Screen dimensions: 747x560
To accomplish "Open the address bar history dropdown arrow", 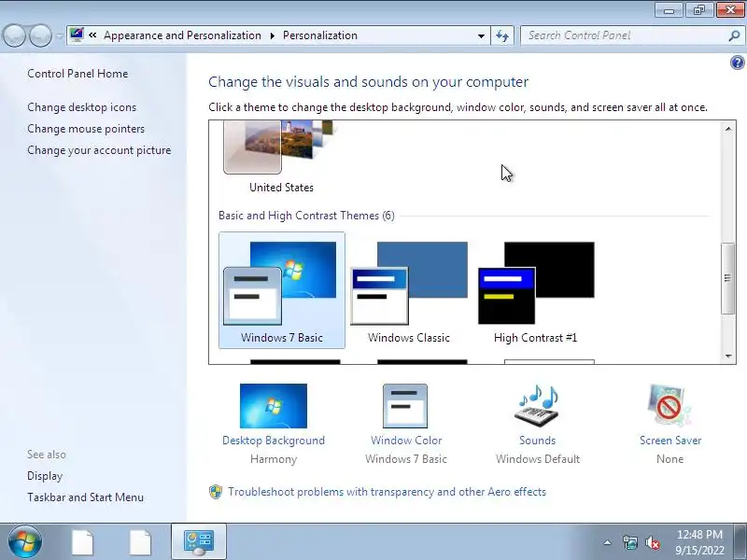I will [x=481, y=35].
